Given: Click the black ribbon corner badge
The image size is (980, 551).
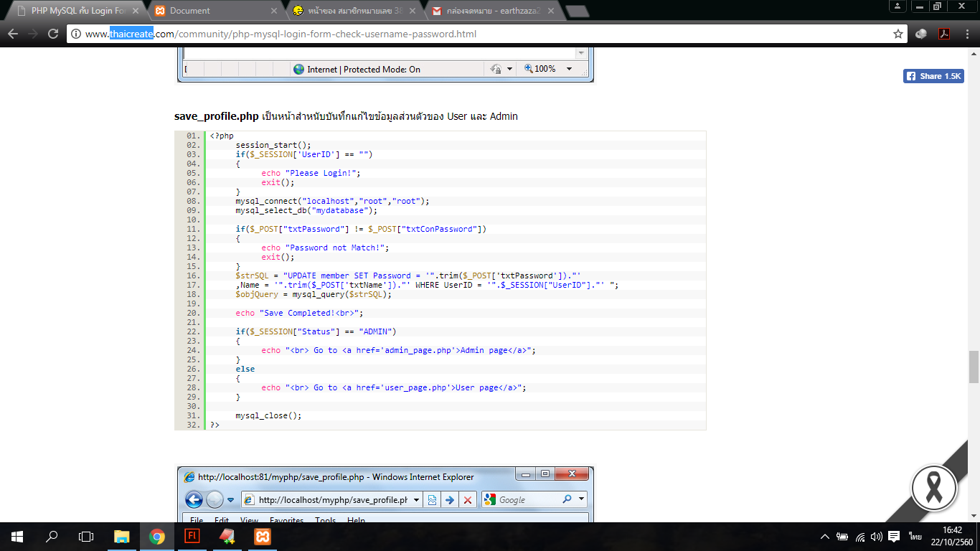Looking at the screenshot, I should pyautogui.click(x=933, y=487).
